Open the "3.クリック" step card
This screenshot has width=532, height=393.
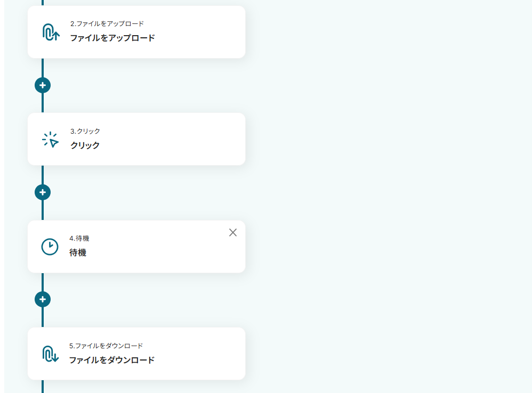pyautogui.click(x=136, y=139)
